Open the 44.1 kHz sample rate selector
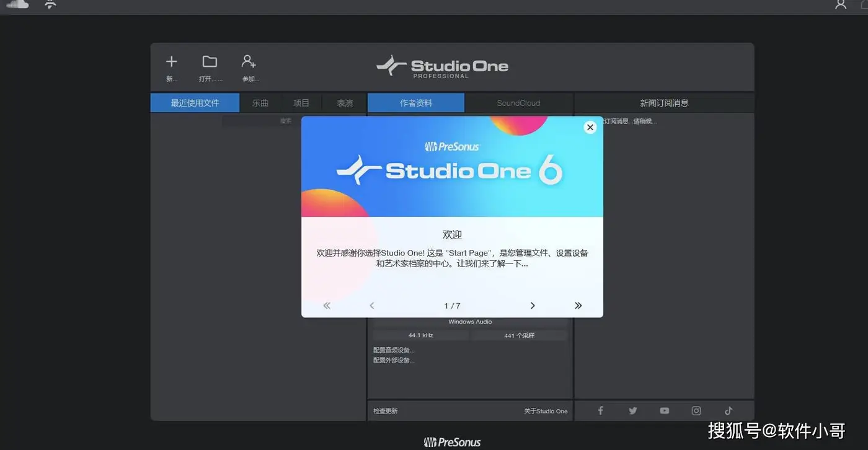Viewport: 868px width, 450px height. click(x=420, y=335)
